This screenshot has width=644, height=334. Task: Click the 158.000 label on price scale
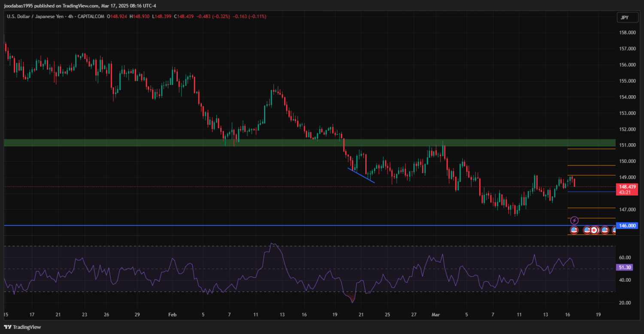coord(627,33)
